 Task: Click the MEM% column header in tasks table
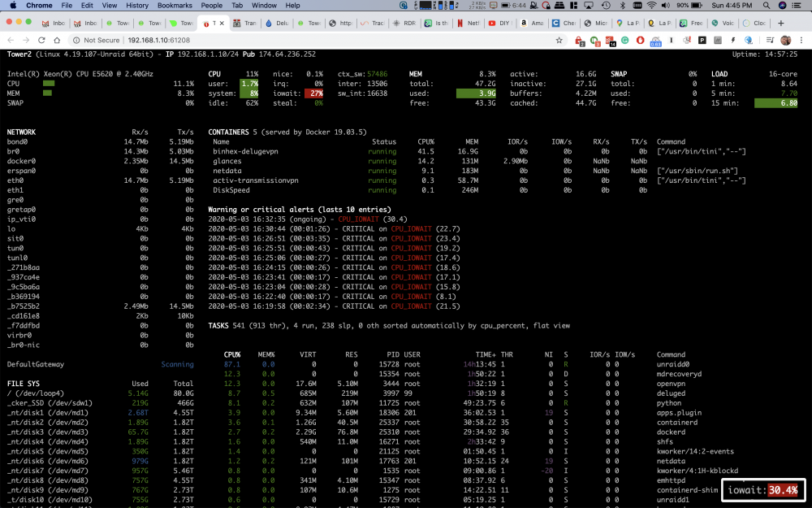(266, 354)
